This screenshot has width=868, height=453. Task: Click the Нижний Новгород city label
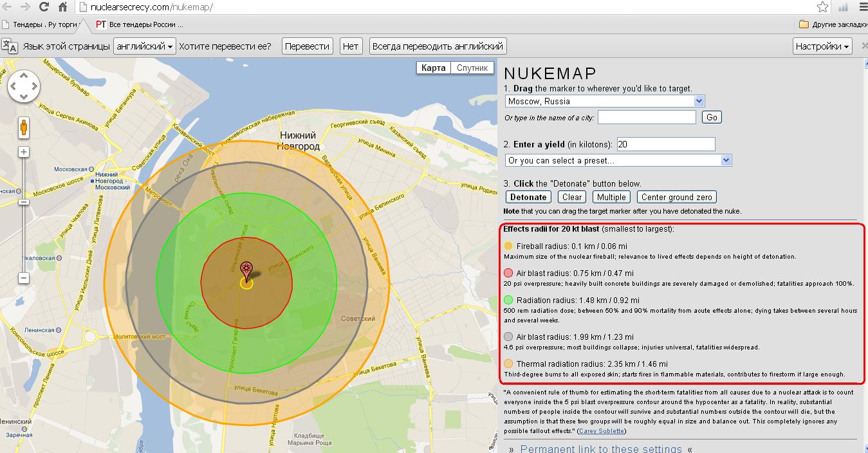click(x=298, y=141)
